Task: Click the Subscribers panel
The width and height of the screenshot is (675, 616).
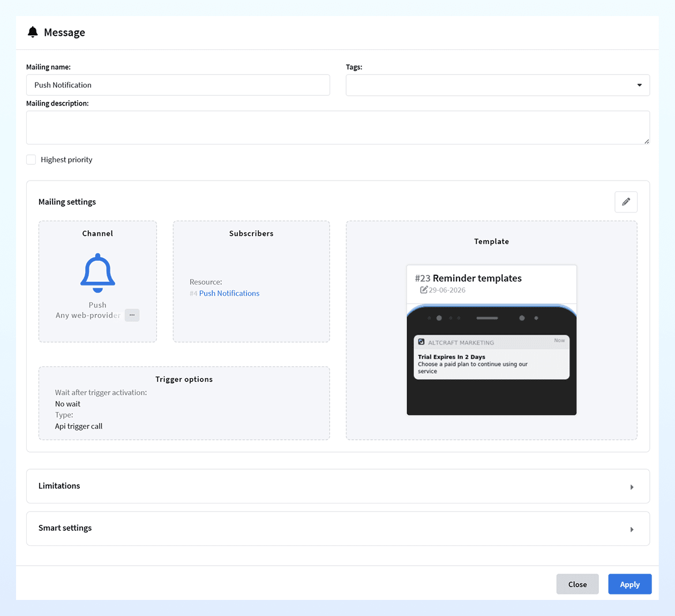Action: click(251, 282)
